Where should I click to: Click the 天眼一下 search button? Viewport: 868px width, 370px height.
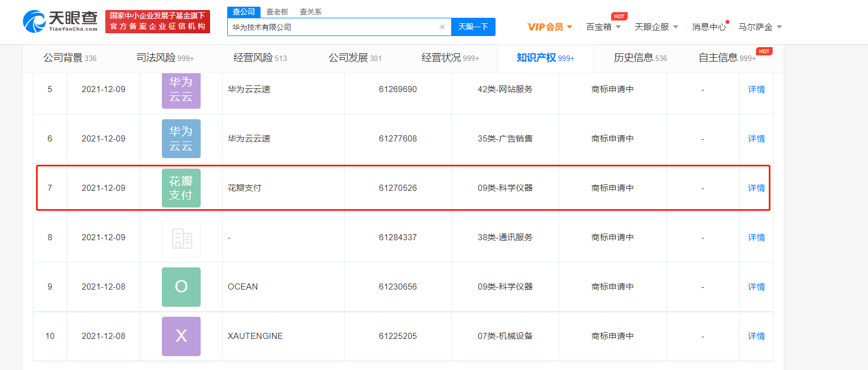coord(473,27)
